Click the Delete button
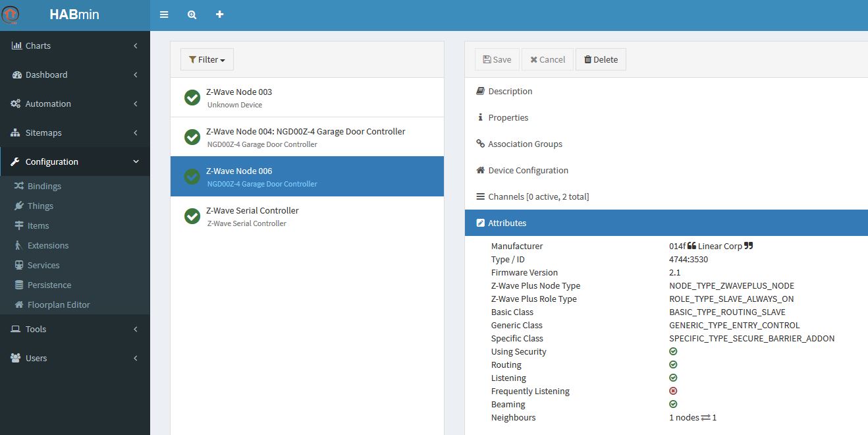 click(x=601, y=59)
